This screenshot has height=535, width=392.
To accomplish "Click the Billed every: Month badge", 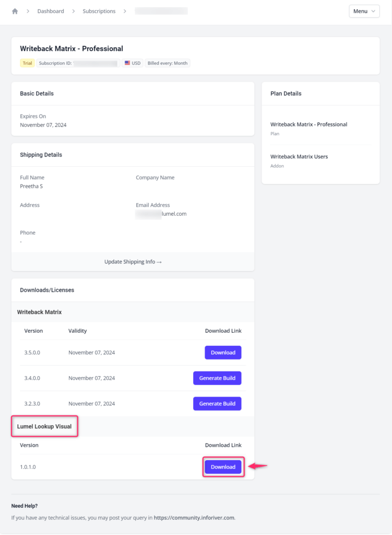I will click(167, 63).
